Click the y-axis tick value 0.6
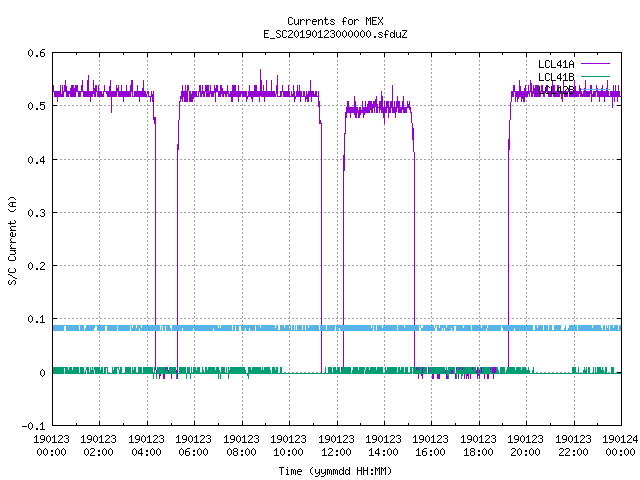This screenshot has height=480, width=640. coord(37,53)
